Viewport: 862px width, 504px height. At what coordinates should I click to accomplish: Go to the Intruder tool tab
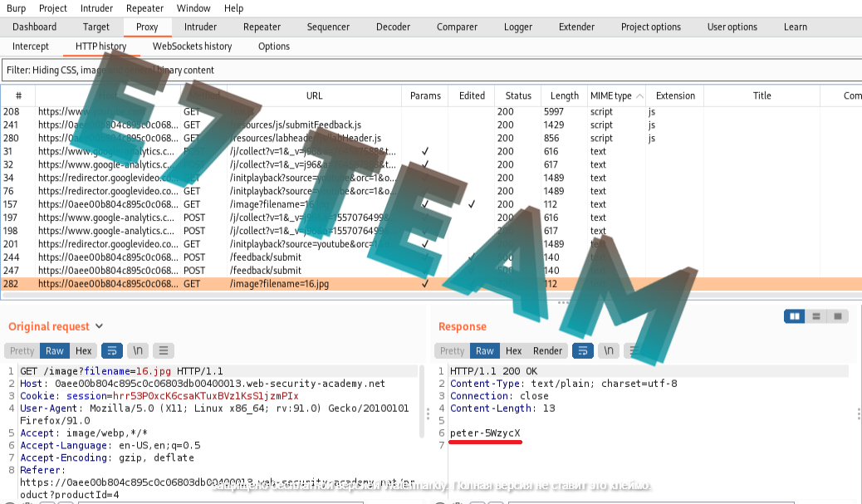(x=200, y=27)
